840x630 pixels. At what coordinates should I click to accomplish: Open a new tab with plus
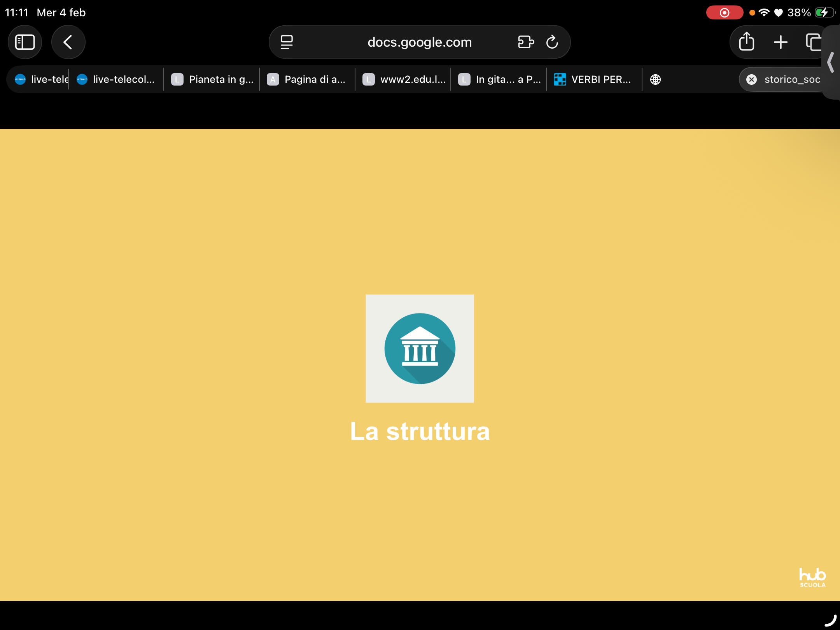pyautogui.click(x=780, y=42)
